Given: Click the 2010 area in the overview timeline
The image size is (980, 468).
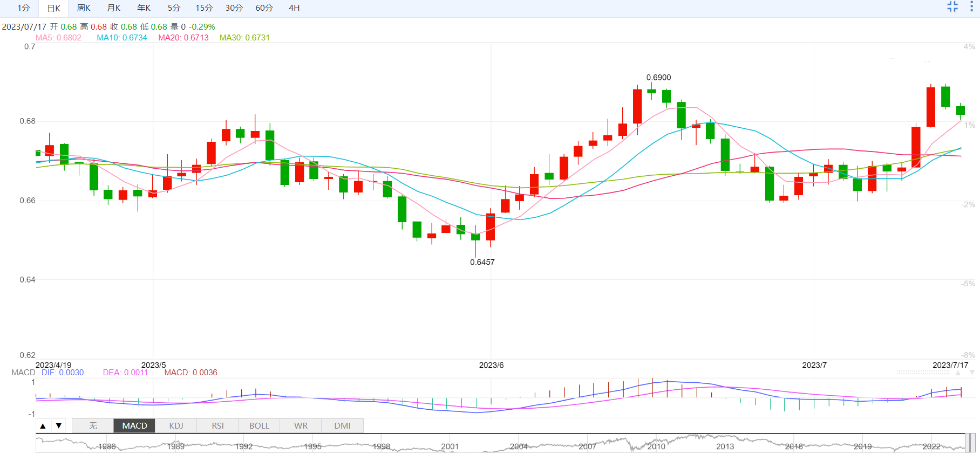Looking at the screenshot, I should coord(656,446).
